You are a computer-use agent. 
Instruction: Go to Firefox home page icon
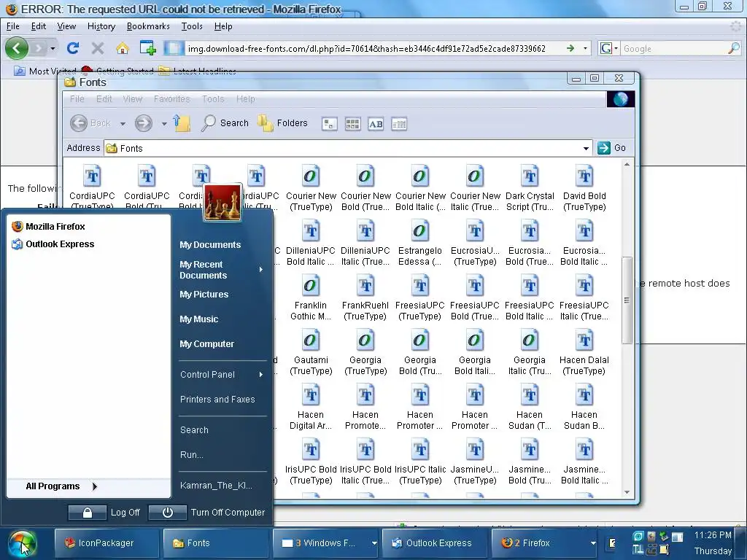point(123,48)
